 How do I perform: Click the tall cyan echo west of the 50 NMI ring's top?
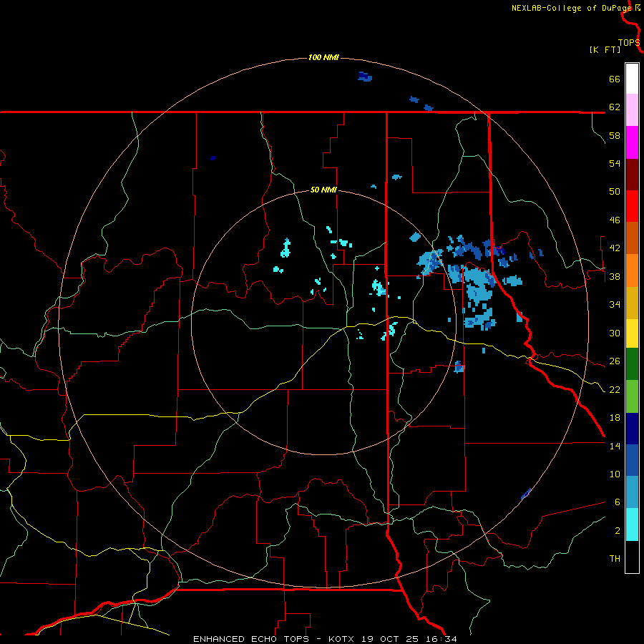click(286, 248)
